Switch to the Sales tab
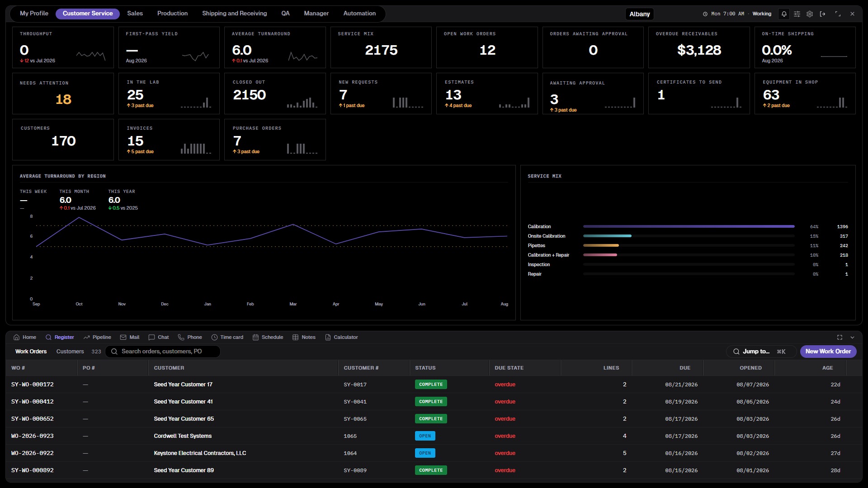 click(135, 14)
